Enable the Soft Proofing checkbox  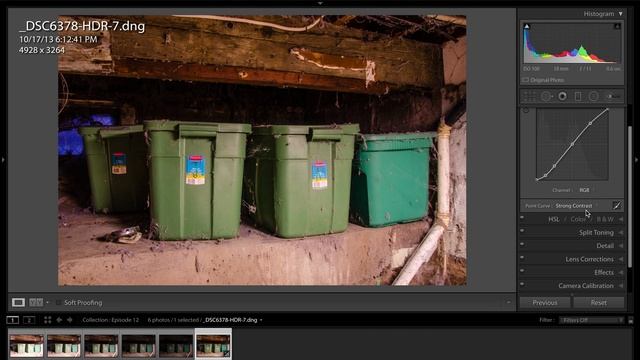tap(58, 302)
